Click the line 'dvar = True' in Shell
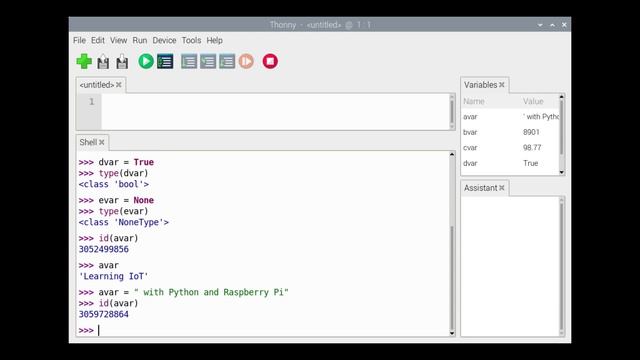Image resolution: width=640 pixels, height=360 pixels. [x=126, y=162]
